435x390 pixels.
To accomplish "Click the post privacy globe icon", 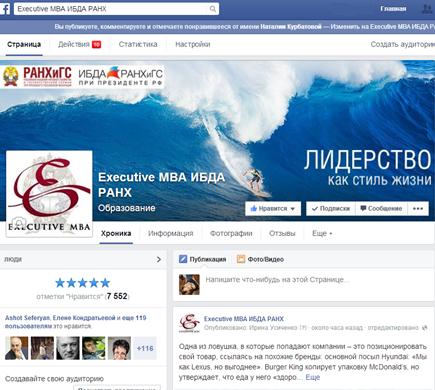I will (x=425, y=328).
